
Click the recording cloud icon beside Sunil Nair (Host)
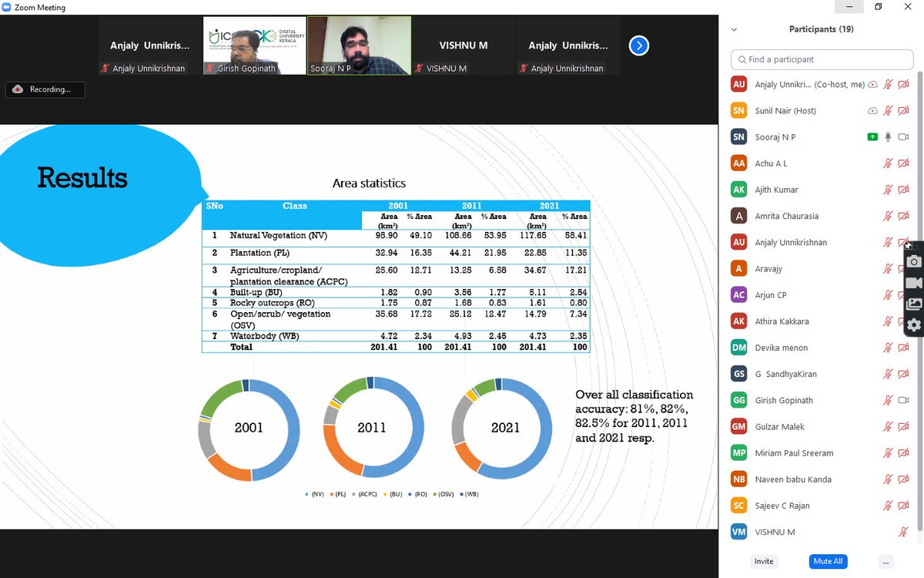coord(872,111)
